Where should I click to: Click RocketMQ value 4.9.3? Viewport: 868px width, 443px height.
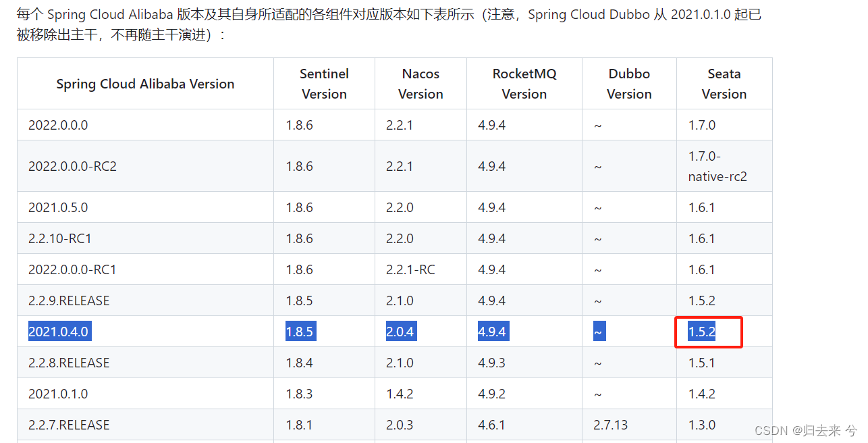[492, 363]
